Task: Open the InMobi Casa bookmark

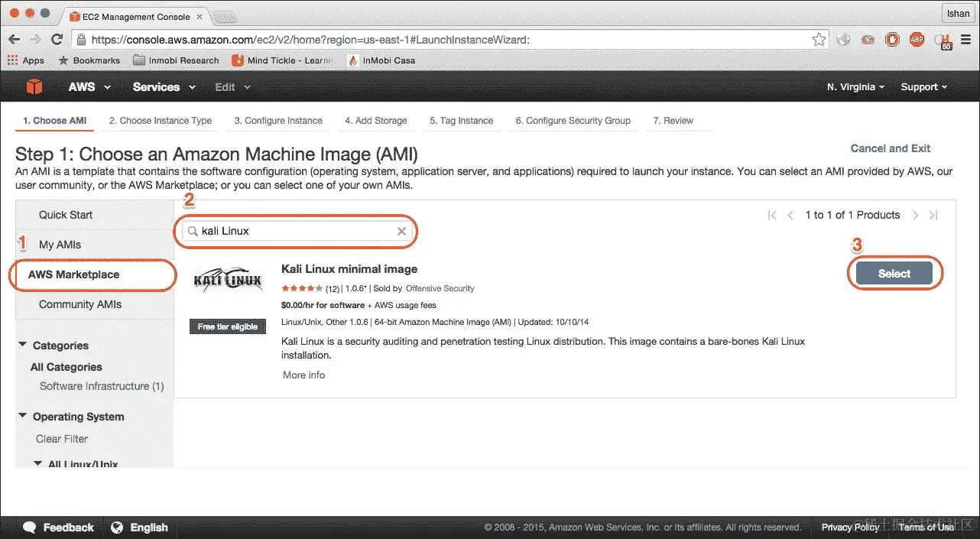Action: click(381, 60)
